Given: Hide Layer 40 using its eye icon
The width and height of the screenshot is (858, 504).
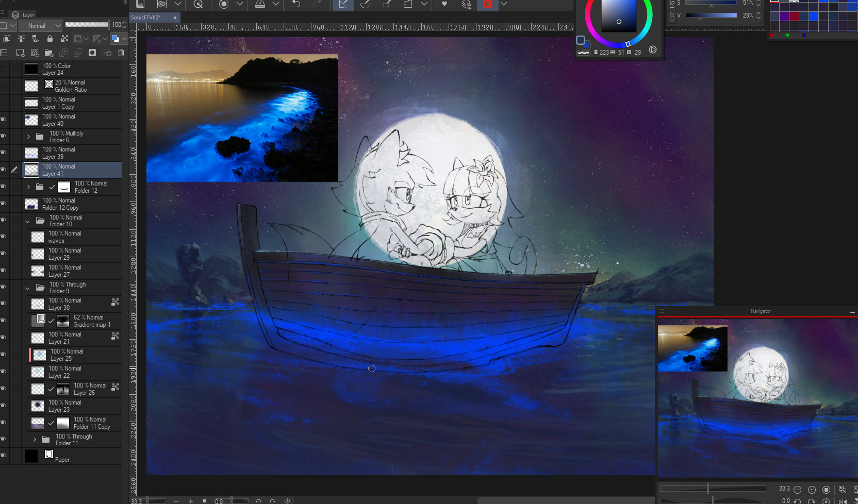Looking at the screenshot, I should pos(4,120).
